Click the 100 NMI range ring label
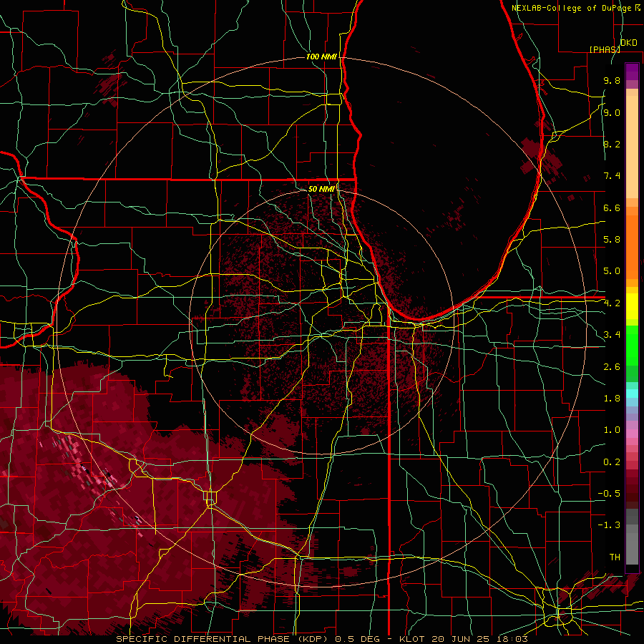Image resolution: width=644 pixels, height=644 pixels. point(321,57)
